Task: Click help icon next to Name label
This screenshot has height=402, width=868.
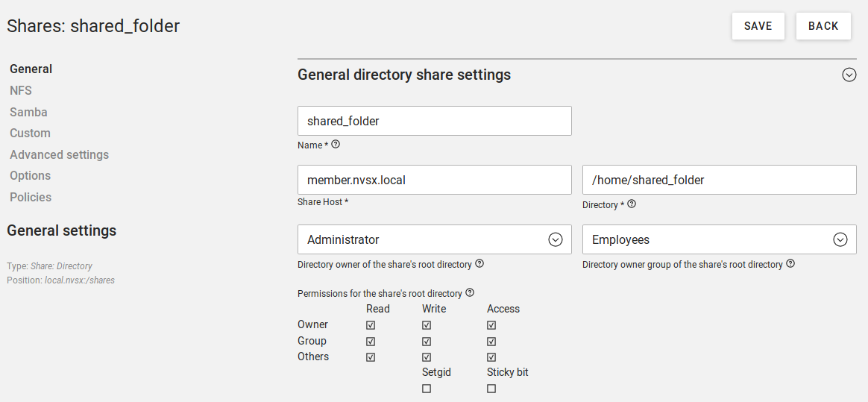Action: [336, 145]
